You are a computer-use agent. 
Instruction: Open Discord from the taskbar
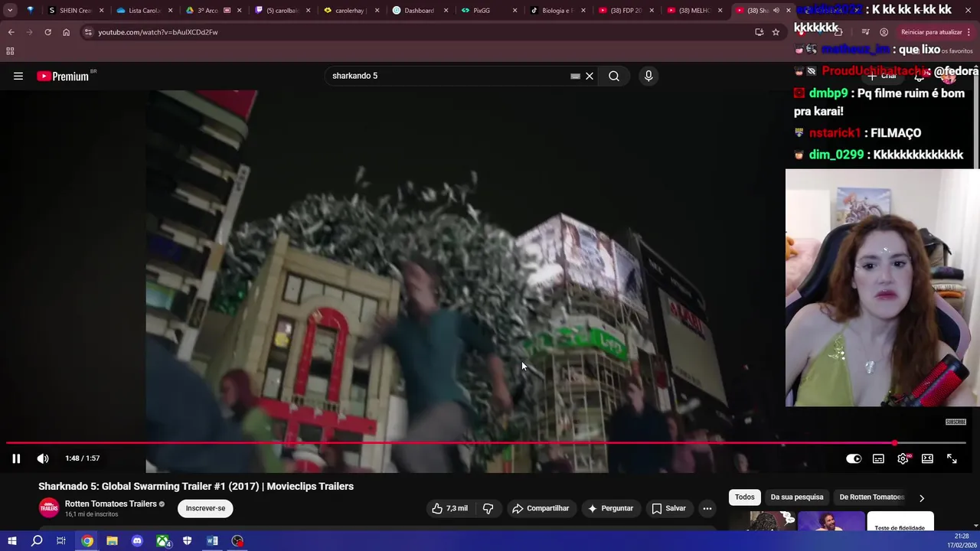[x=137, y=541]
